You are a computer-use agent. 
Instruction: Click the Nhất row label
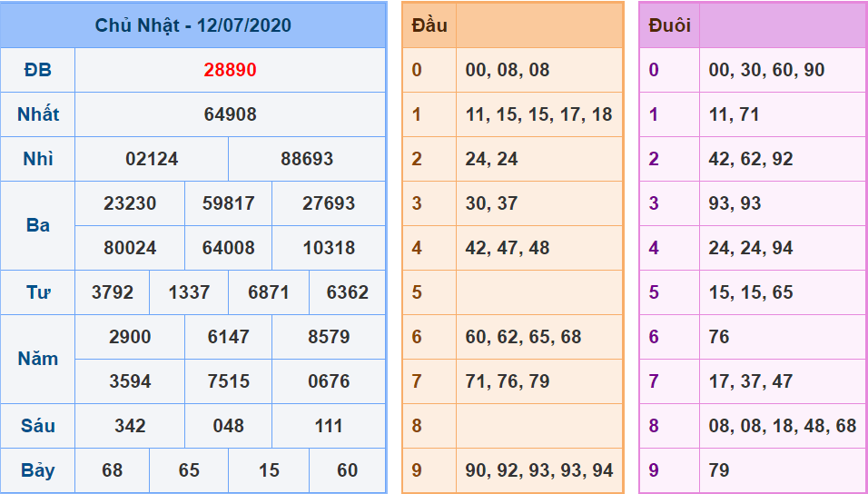(x=38, y=114)
